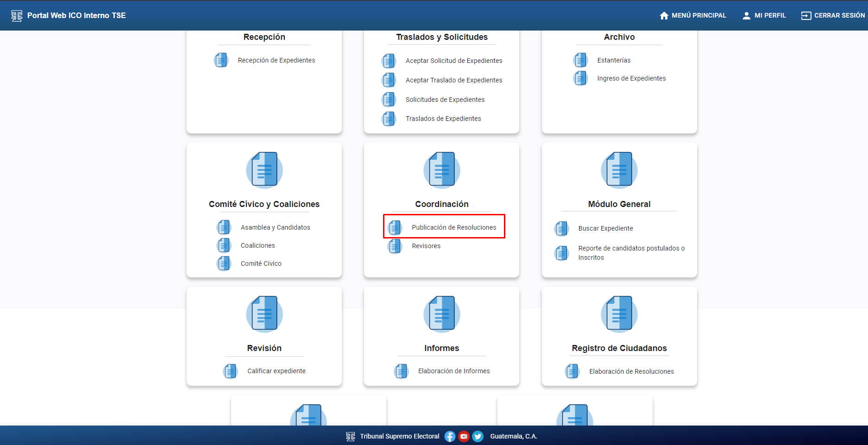Click the Revisores document icon
868x445 pixels.
(395, 246)
